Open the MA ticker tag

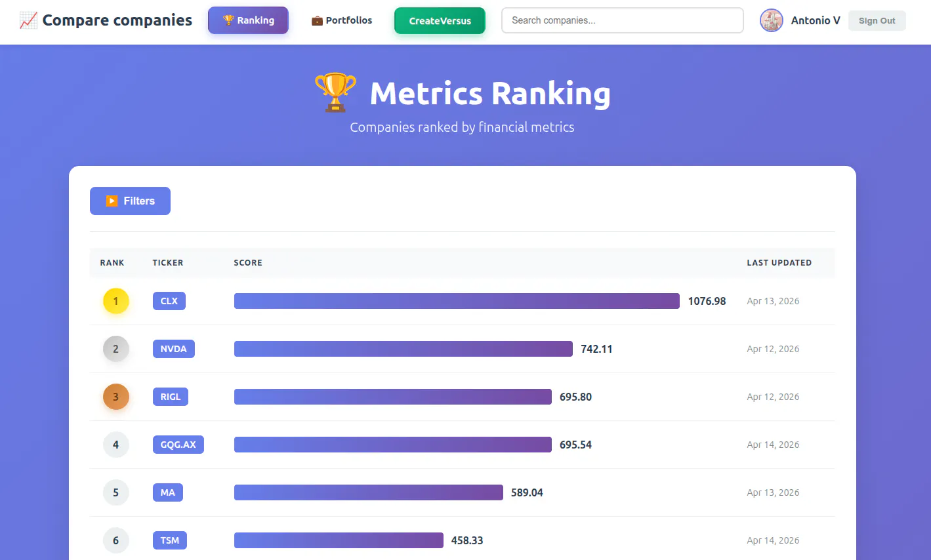[168, 492]
